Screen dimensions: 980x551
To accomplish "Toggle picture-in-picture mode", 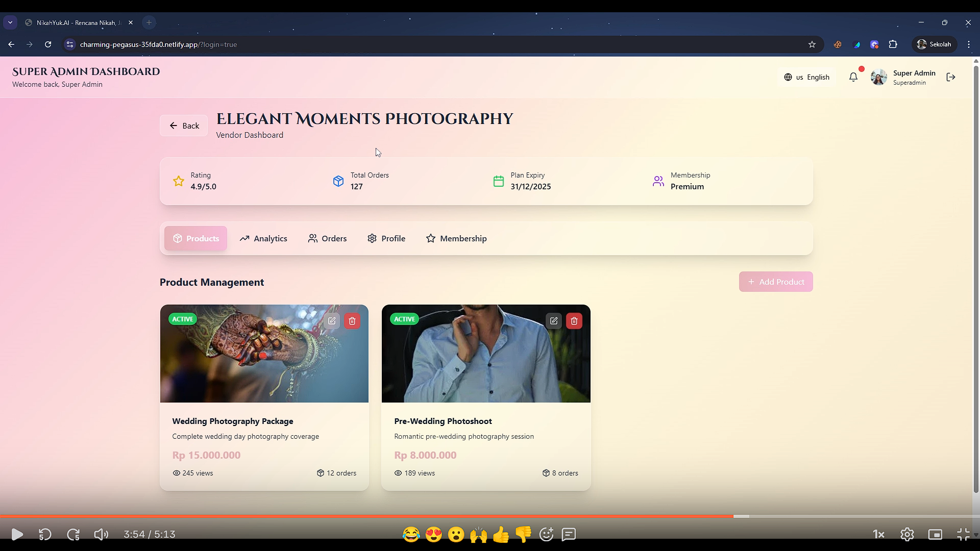I will click(935, 534).
